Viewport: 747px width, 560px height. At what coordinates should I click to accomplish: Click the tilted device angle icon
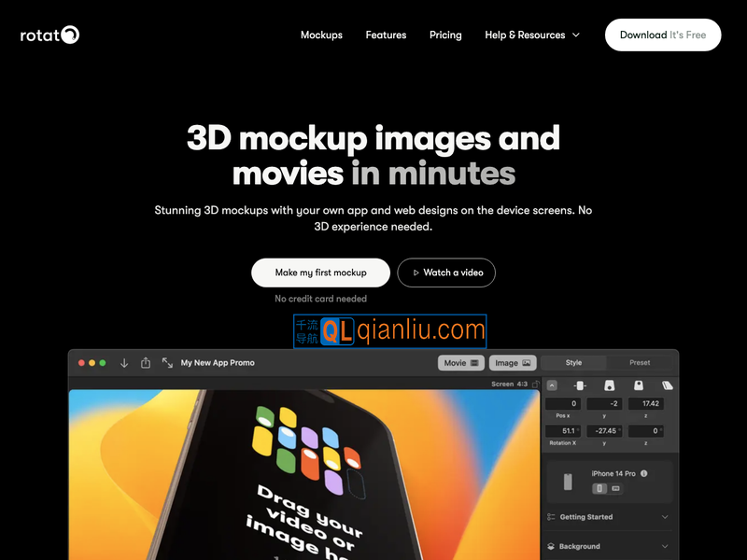668,385
